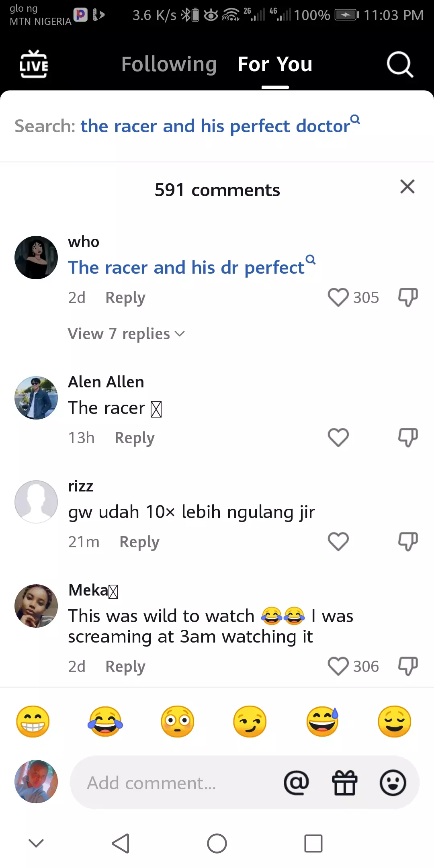Viewport: 434px width, 868px height.
Task: Like rizz's comment
Action: tap(338, 541)
